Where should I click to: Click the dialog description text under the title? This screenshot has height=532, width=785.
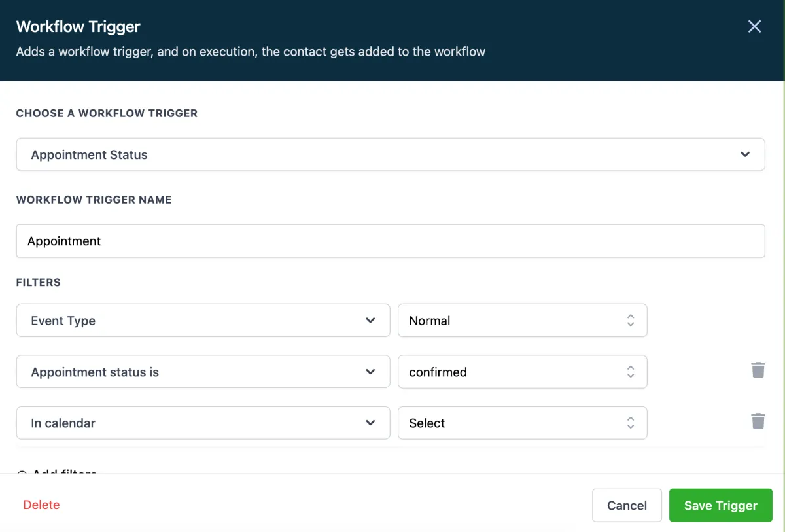(251, 52)
